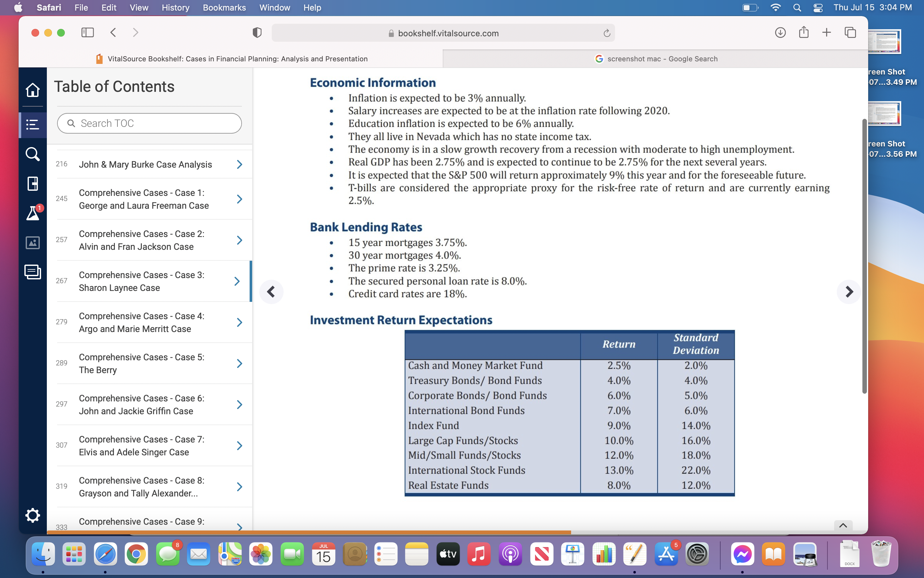924x578 pixels.
Task: Expand Case 7 Elvis and Adele Singer chevron
Action: tap(239, 446)
